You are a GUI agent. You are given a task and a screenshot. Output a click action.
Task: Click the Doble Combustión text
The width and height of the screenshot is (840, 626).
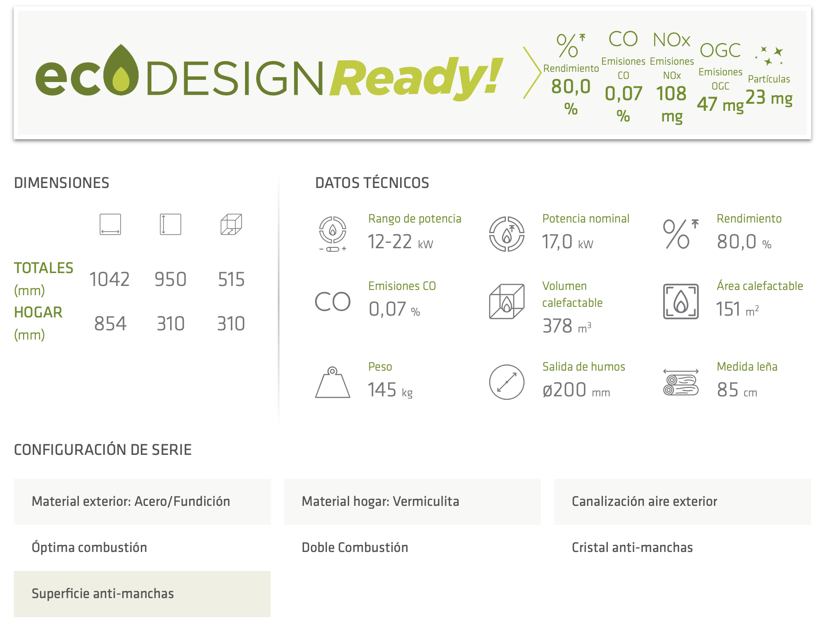354,548
